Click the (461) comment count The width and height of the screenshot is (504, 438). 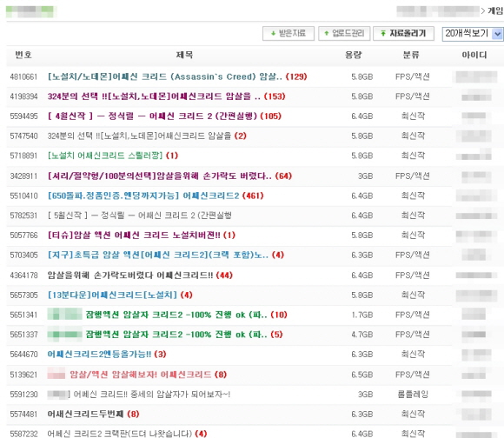253,196
